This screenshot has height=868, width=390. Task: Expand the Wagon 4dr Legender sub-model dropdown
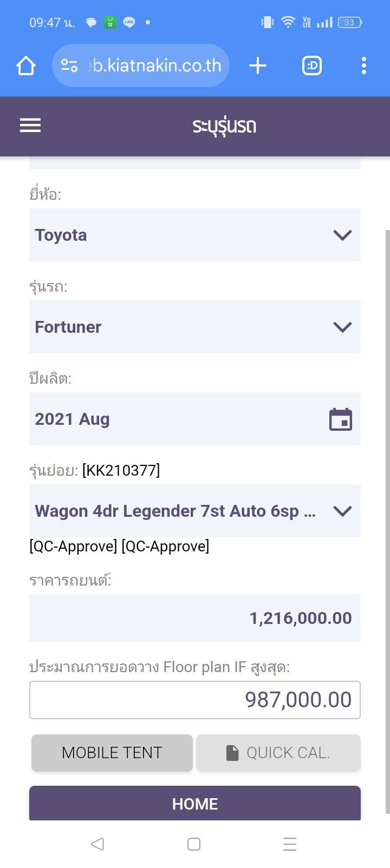point(195,511)
